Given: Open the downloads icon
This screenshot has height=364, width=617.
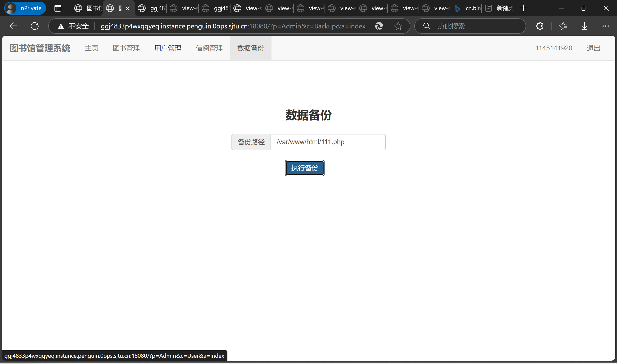Looking at the screenshot, I should 584,26.
